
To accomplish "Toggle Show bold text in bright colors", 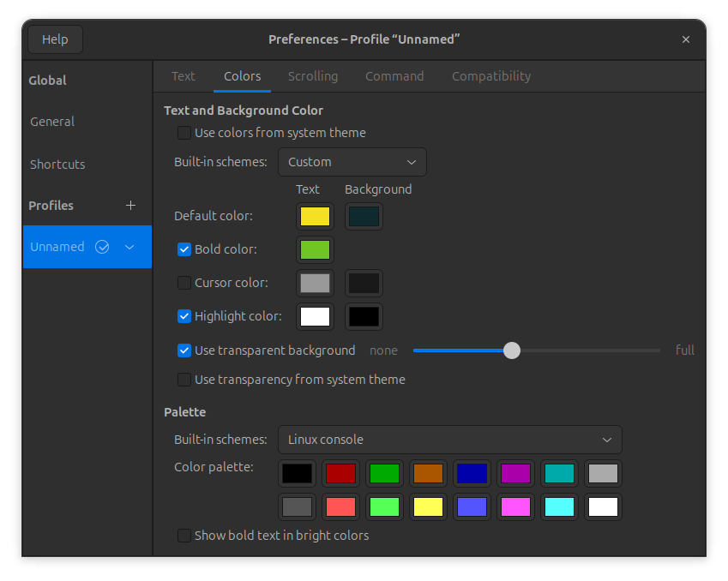I will [184, 536].
